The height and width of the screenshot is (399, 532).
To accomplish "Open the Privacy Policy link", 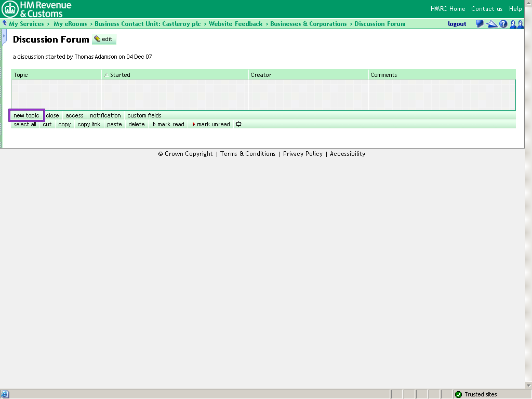I will click(303, 154).
